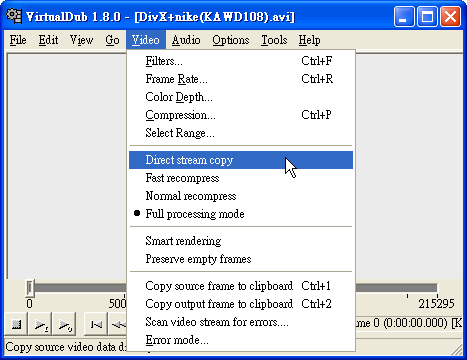Open the Frame Rate... dialog
Viewport: 467px width, 360px height.
click(x=241, y=79)
